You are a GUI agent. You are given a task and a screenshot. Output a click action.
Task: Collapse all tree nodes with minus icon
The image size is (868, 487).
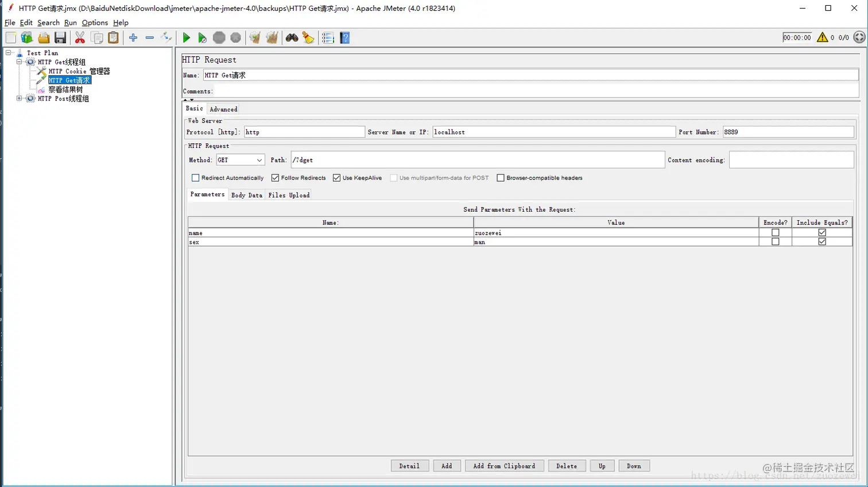coord(149,37)
